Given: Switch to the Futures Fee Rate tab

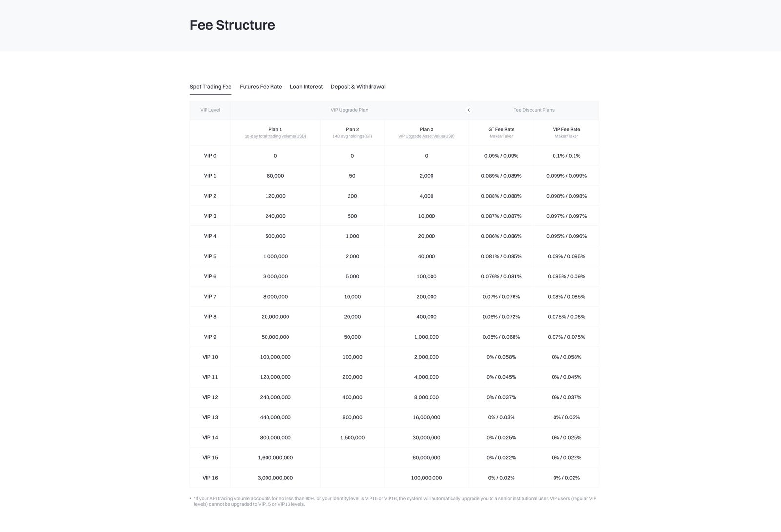Looking at the screenshot, I should [260, 86].
